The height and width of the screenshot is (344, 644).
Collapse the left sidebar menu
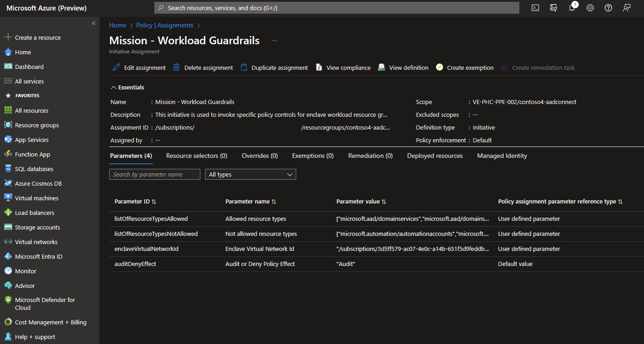coord(94,23)
